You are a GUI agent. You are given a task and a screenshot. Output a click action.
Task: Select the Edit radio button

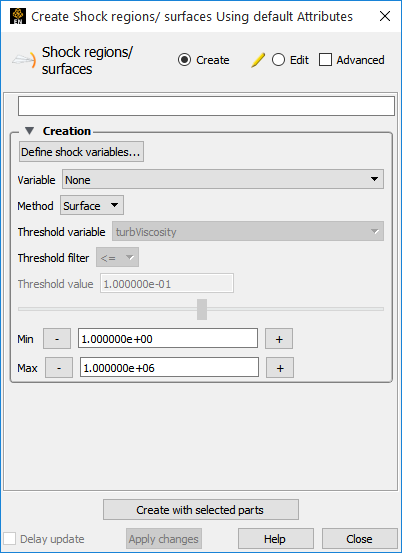(278, 60)
